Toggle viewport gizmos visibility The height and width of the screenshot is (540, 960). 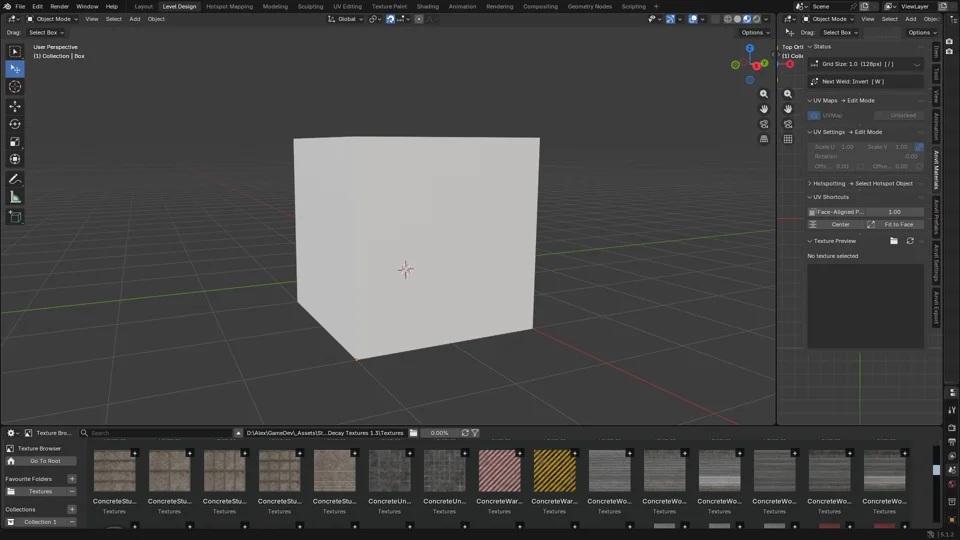[x=670, y=19]
